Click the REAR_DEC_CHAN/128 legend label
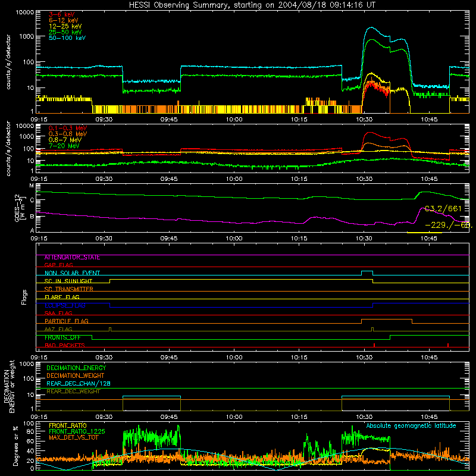Screen dimensions: 476x476 click(79, 384)
